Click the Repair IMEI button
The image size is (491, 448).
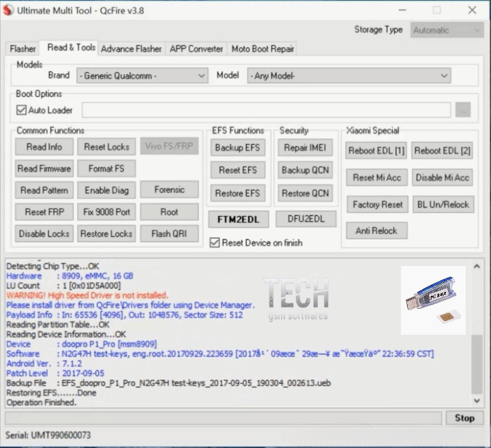coord(305,147)
